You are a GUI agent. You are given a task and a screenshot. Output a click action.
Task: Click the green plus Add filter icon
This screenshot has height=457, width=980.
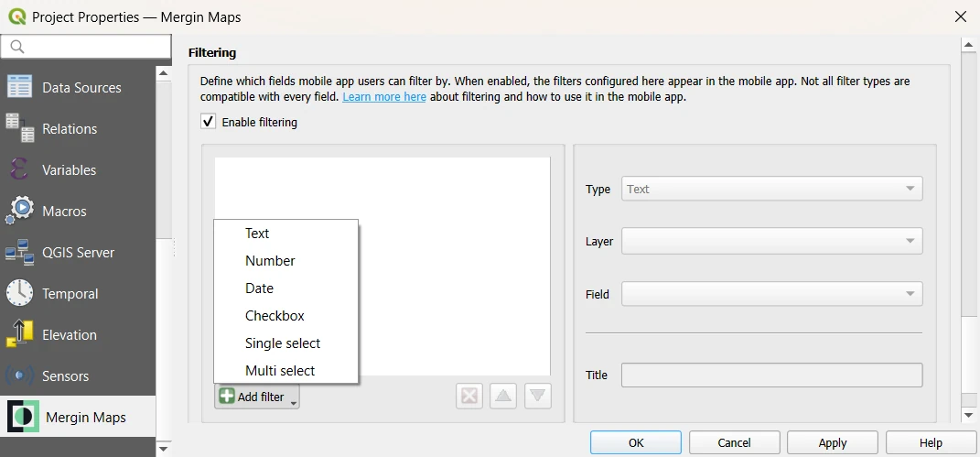point(228,397)
